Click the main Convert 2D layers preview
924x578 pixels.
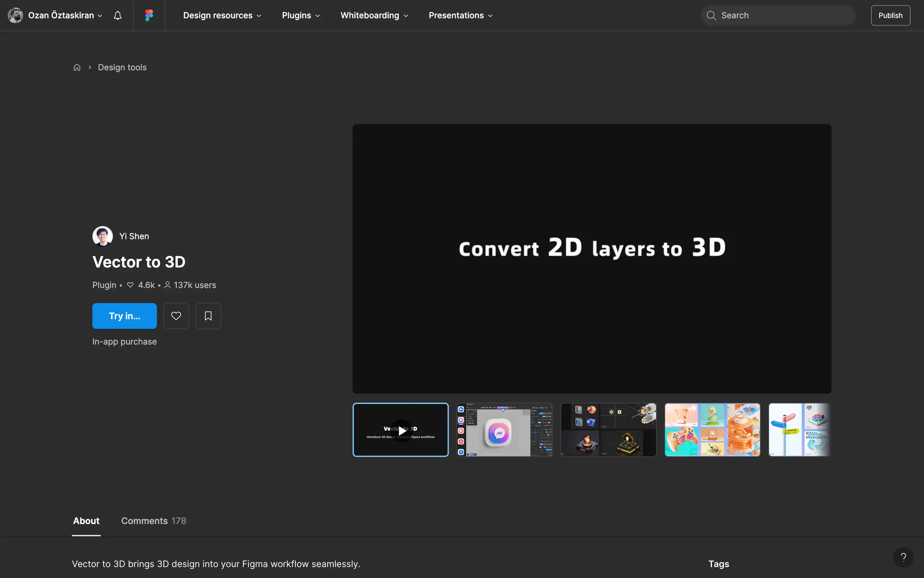[x=592, y=258]
